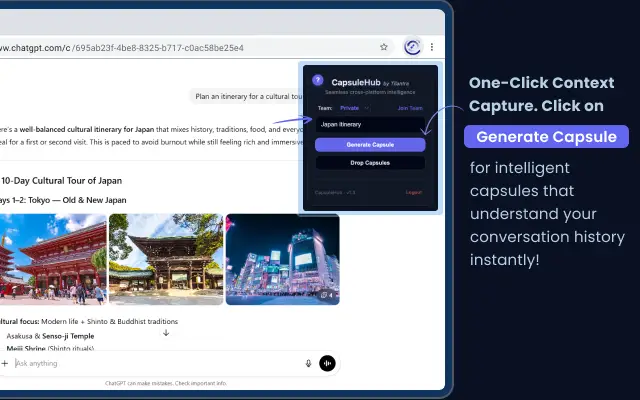The image size is (640, 400).
Task: Click the microphone dictation icon
Action: tap(309, 363)
